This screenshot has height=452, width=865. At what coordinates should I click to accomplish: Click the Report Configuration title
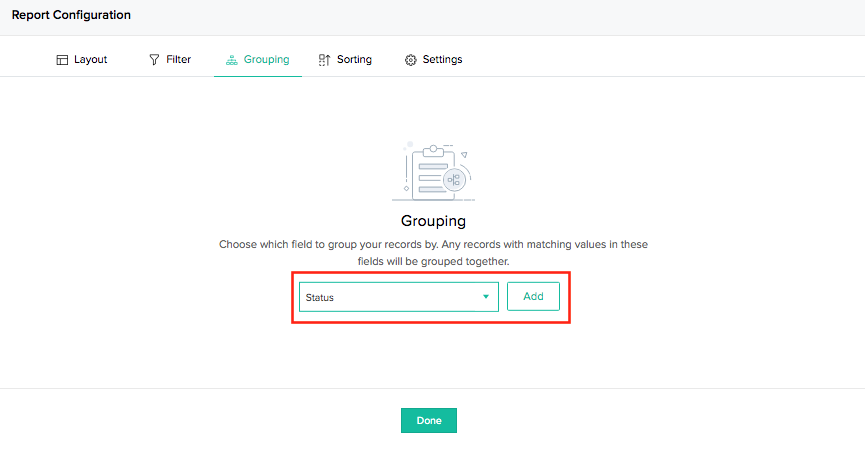[71, 16]
